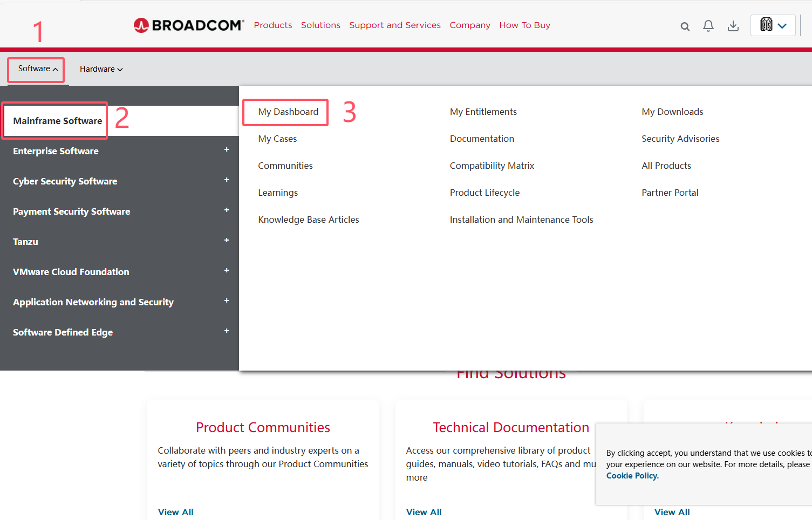Open My Dashboard link
Viewport: 812px width, 520px height.
(x=288, y=112)
